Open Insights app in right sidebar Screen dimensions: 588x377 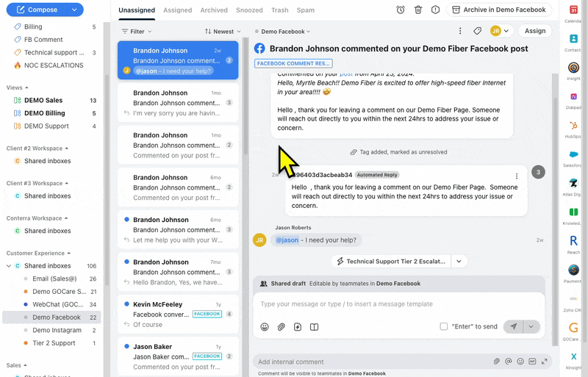[x=573, y=68]
